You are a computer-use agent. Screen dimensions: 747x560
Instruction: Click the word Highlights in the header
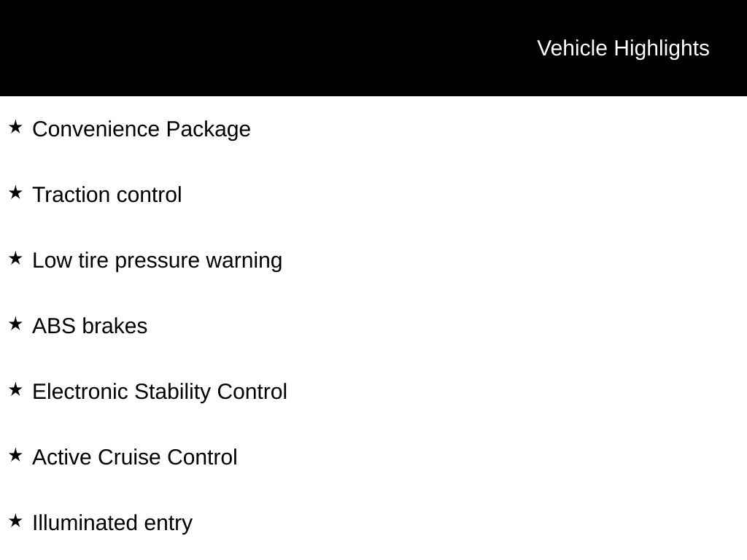point(661,49)
